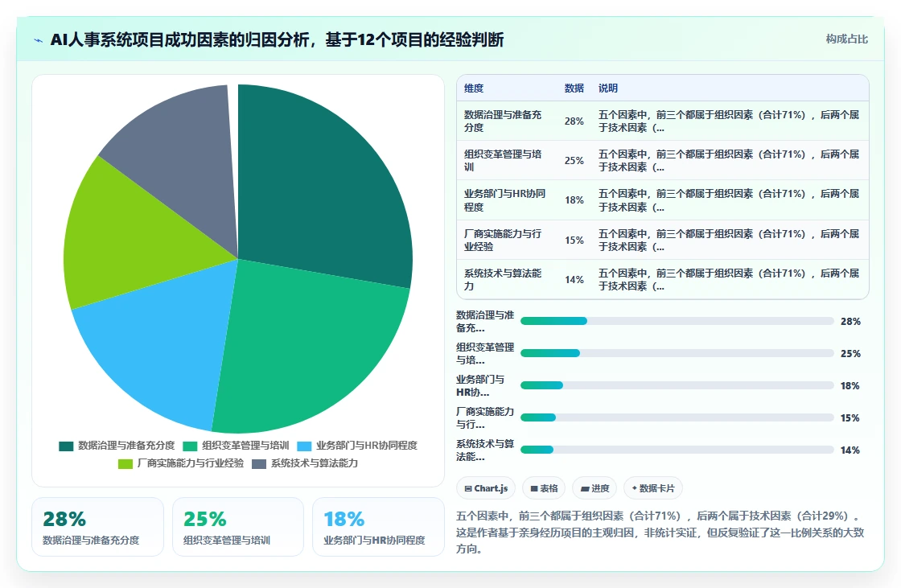Click the 说明 column header
The height and width of the screenshot is (588, 901).
tap(608, 88)
